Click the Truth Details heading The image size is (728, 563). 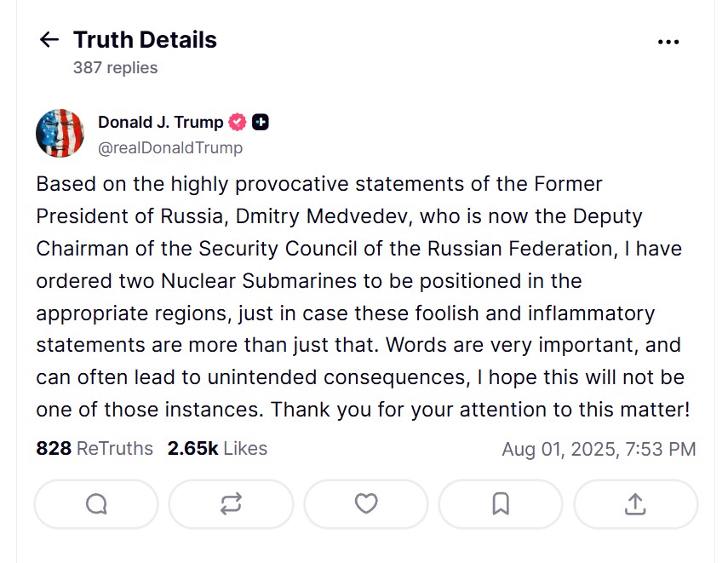tap(145, 40)
